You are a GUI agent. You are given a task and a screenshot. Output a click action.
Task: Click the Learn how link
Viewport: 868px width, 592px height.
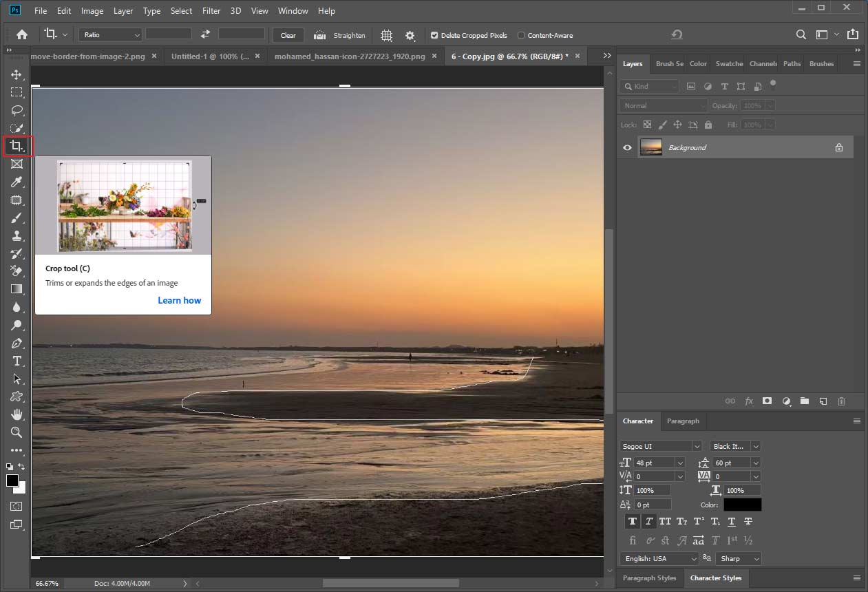(x=179, y=300)
